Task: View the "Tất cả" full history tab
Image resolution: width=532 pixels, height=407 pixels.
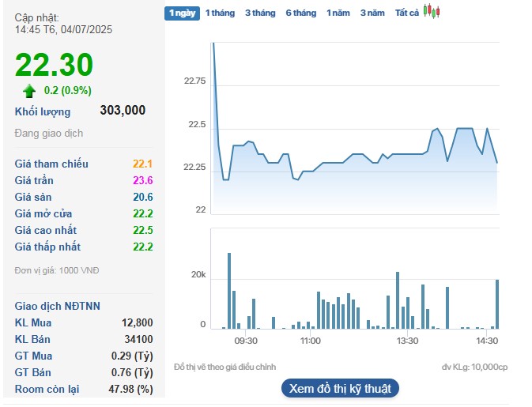Action: pyautogui.click(x=407, y=13)
